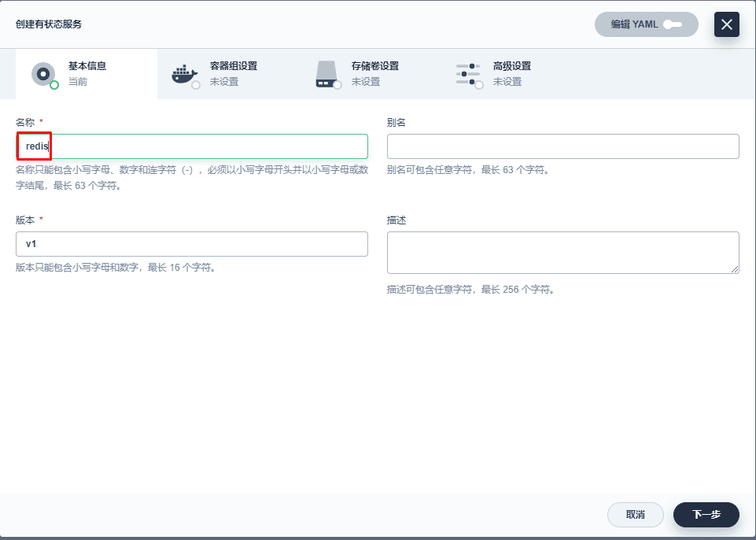The width and height of the screenshot is (756, 540).
Task: Close the 创建有状态服务 dialog
Action: pos(727,24)
